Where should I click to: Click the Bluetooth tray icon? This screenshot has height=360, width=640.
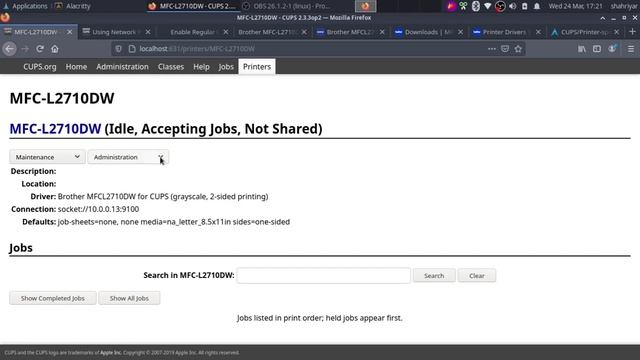point(476,6)
